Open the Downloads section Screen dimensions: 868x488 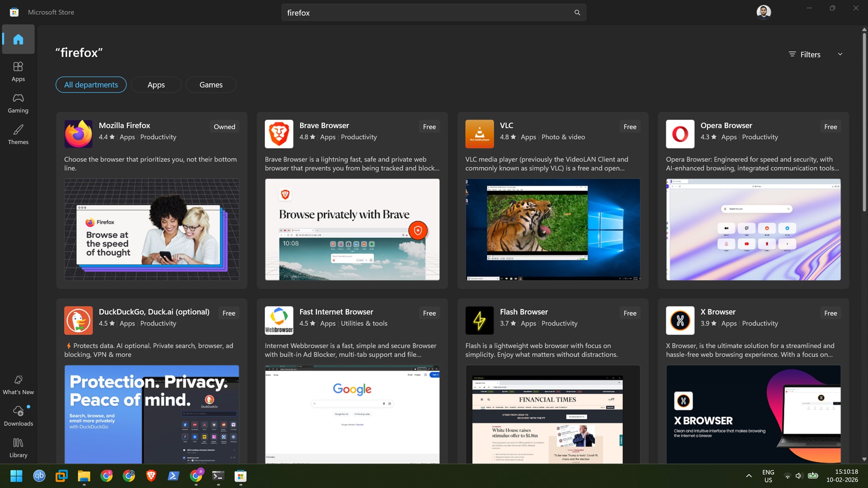18,415
